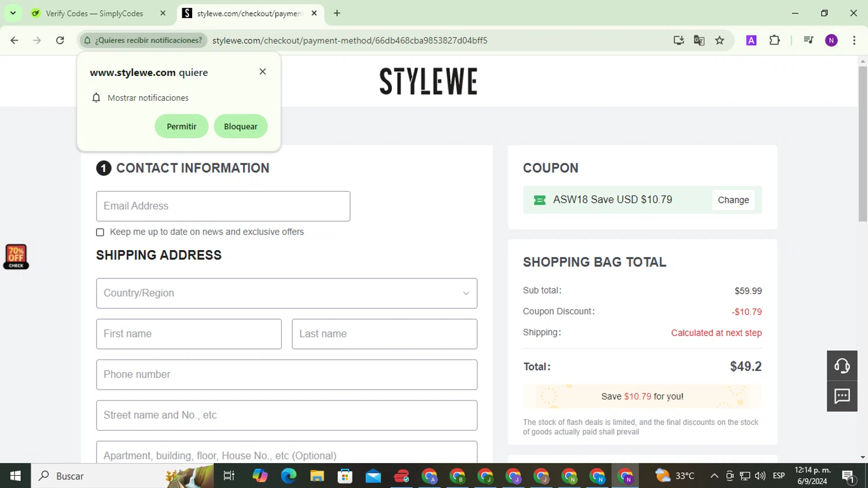Screen dimensions: 868x488
Task: Open Microsoft Store from the taskbar
Action: tap(345, 476)
